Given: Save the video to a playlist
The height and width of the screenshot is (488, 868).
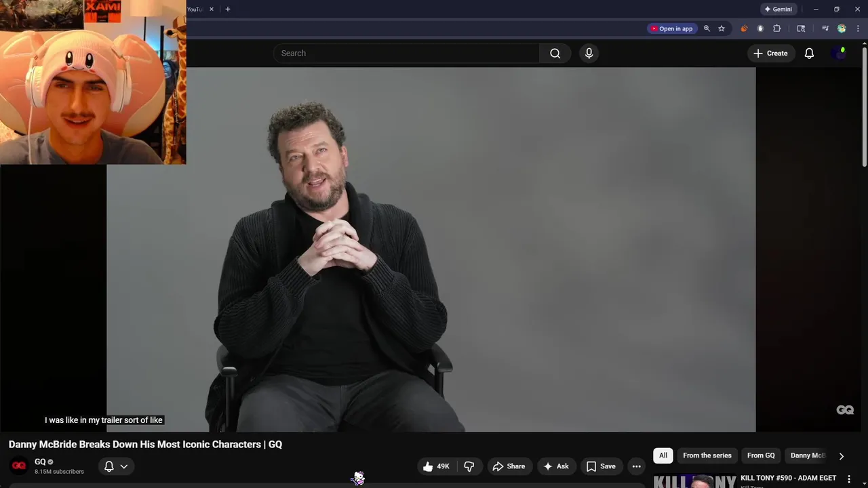Looking at the screenshot, I should [601, 466].
